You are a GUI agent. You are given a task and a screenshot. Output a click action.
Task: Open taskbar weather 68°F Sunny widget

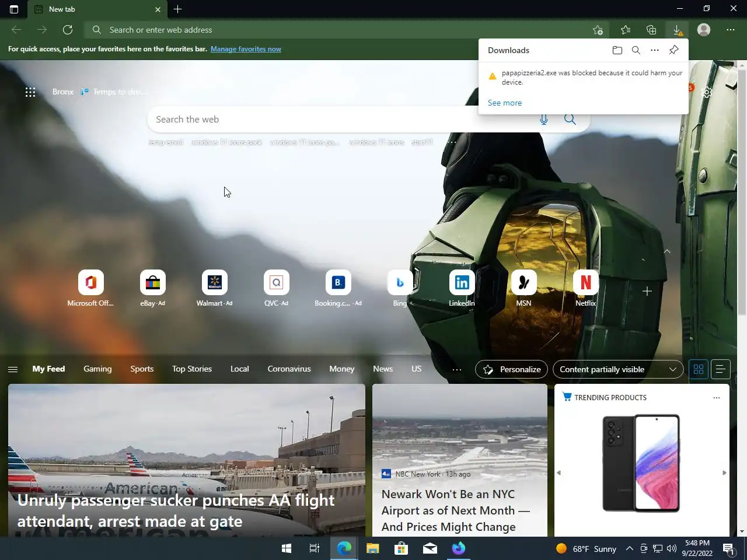pos(587,548)
